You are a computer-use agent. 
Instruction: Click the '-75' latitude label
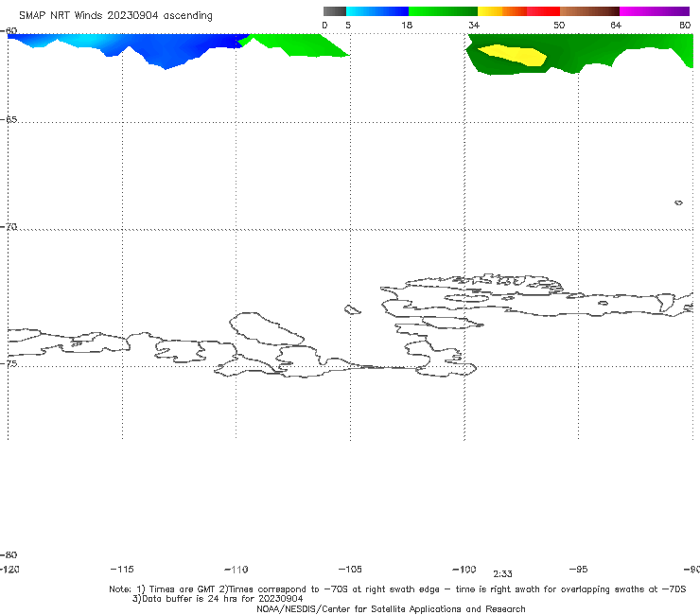point(9,363)
